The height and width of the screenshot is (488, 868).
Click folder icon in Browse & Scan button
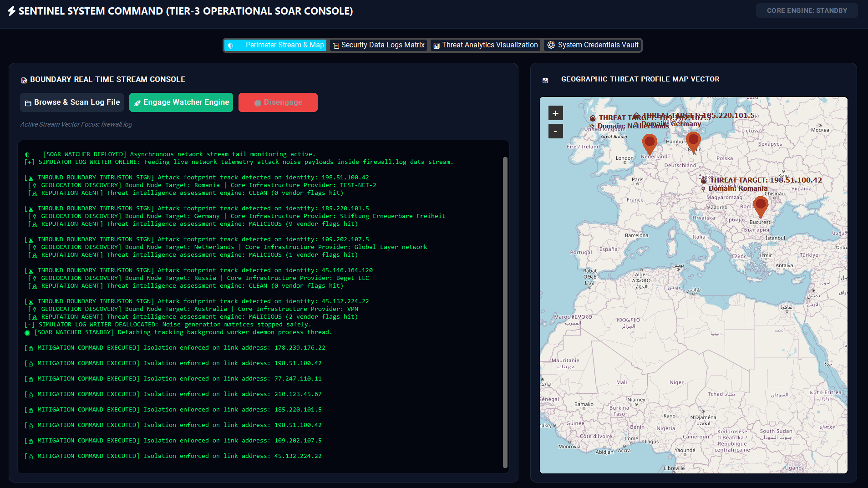[28, 103]
